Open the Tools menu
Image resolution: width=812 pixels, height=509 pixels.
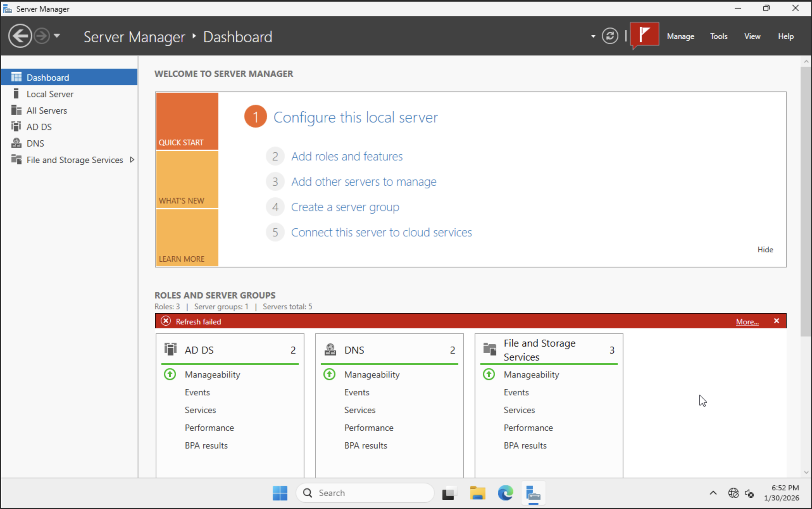click(x=718, y=36)
